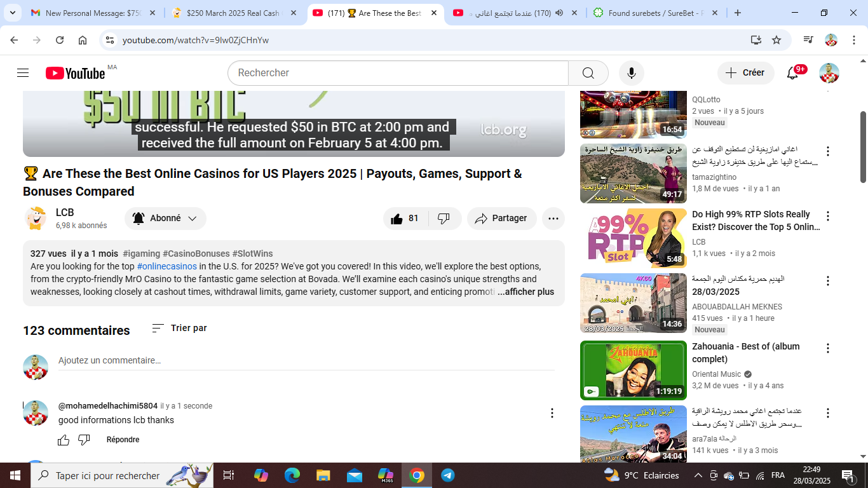The image size is (868, 488).
Task: Like the comment 'good informations lcb thanks'
Action: pos(64,440)
